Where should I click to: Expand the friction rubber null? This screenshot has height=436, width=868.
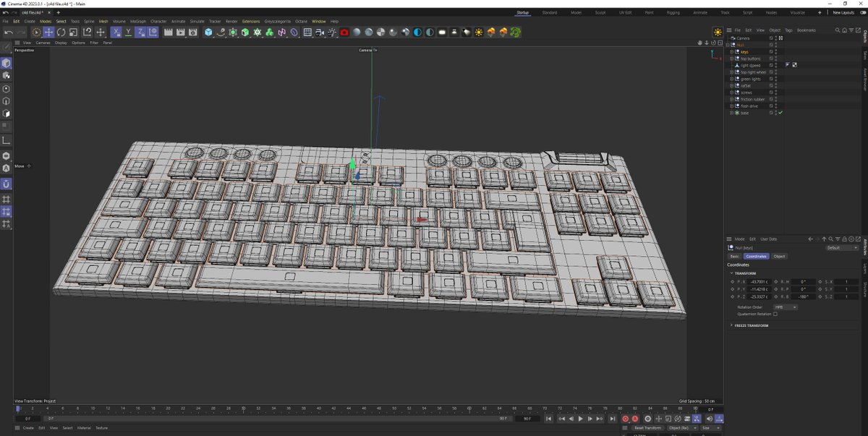click(x=731, y=99)
